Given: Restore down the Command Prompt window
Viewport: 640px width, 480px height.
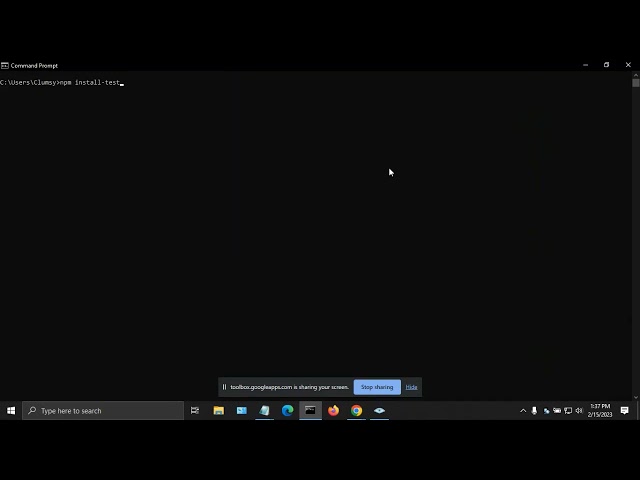Looking at the screenshot, I should [x=607, y=65].
